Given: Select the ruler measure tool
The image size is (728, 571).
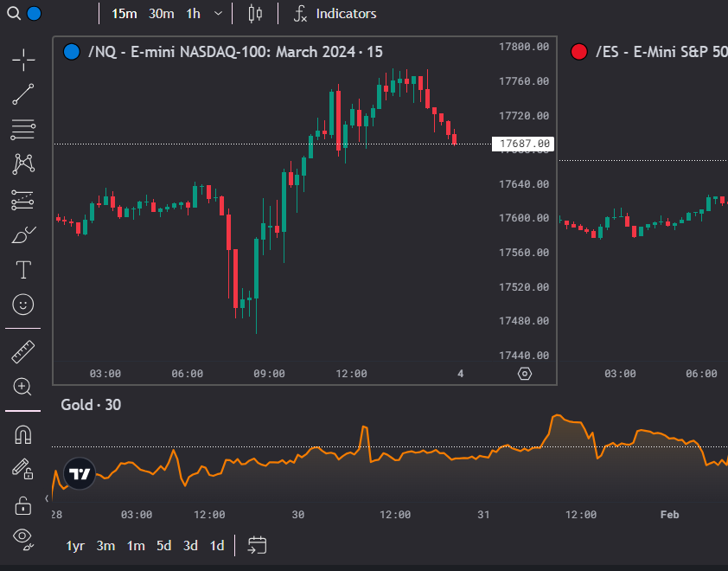Looking at the screenshot, I should click(x=23, y=352).
